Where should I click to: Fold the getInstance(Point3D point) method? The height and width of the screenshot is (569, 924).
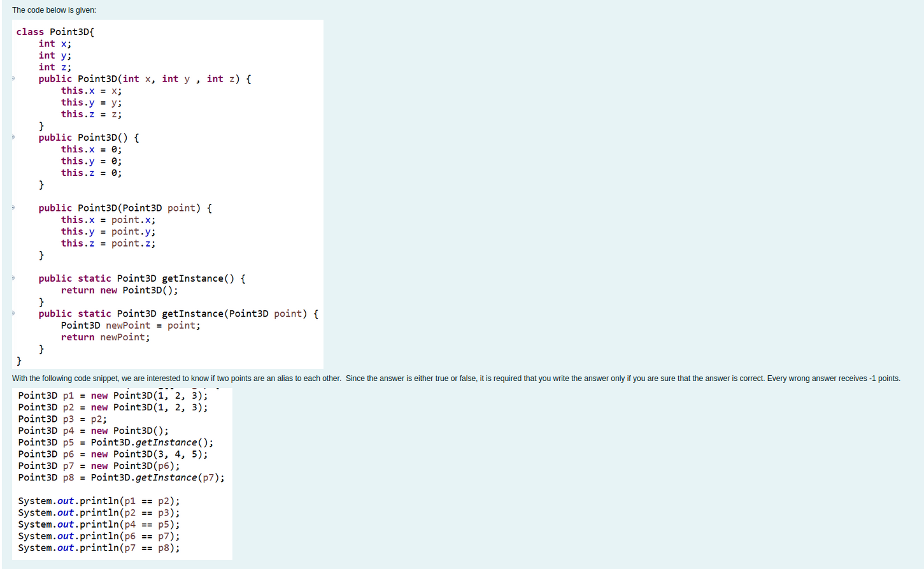pos(13,313)
